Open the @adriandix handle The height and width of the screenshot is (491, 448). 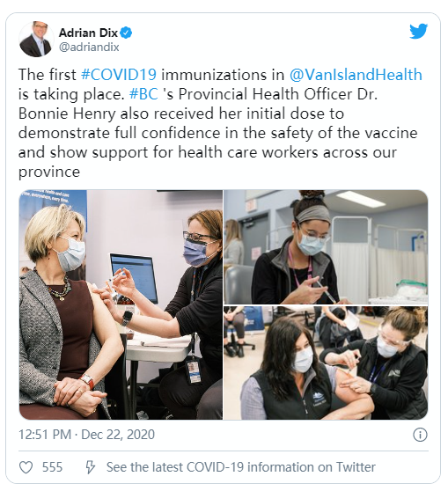[x=89, y=48]
